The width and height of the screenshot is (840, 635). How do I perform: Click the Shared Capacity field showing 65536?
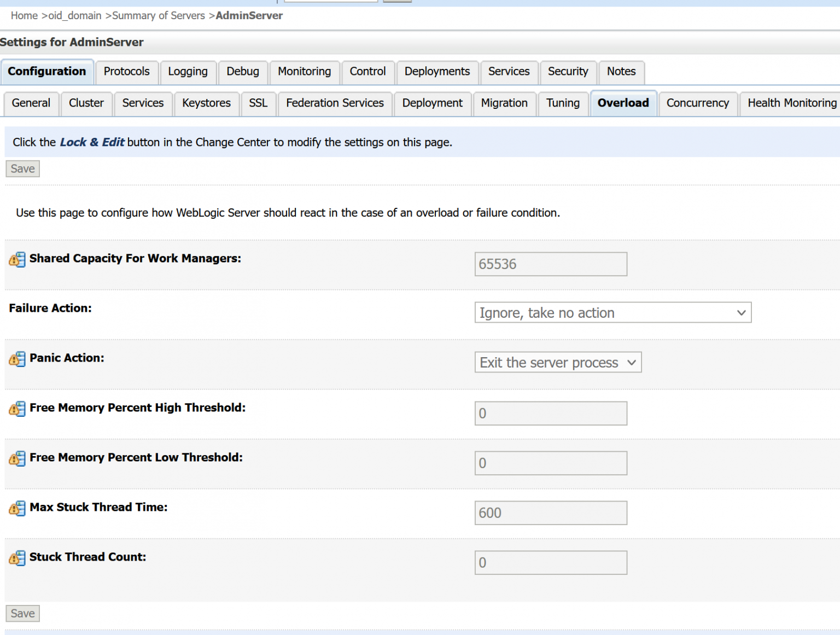pyautogui.click(x=550, y=264)
